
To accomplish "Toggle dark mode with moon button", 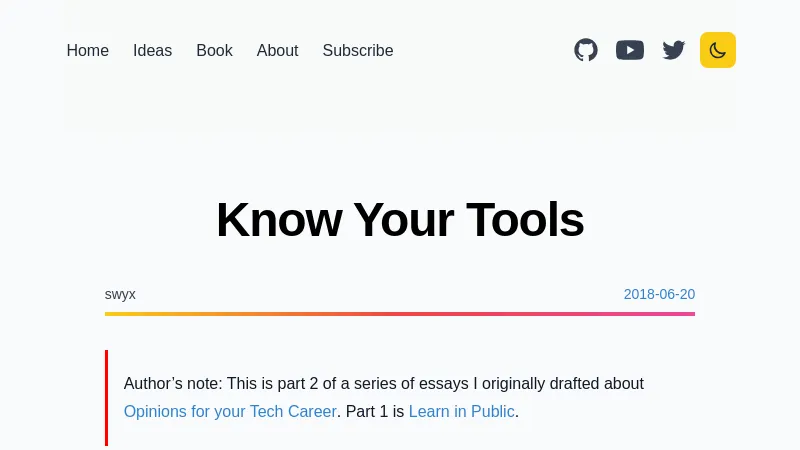I will (718, 50).
